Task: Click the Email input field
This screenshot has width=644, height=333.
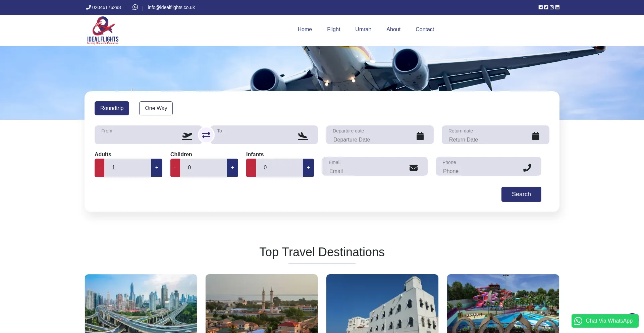Action: point(375,166)
